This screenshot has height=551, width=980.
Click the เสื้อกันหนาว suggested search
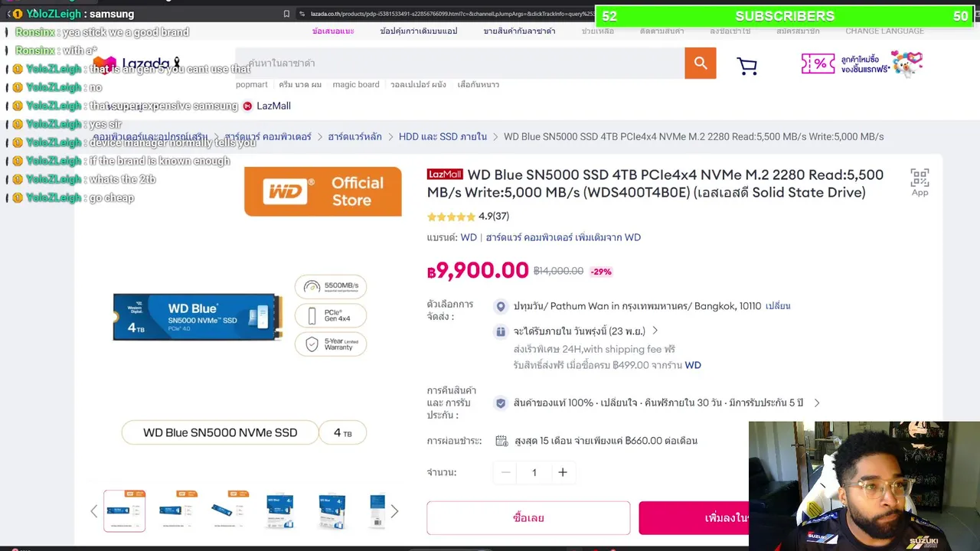[x=479, y=84]
